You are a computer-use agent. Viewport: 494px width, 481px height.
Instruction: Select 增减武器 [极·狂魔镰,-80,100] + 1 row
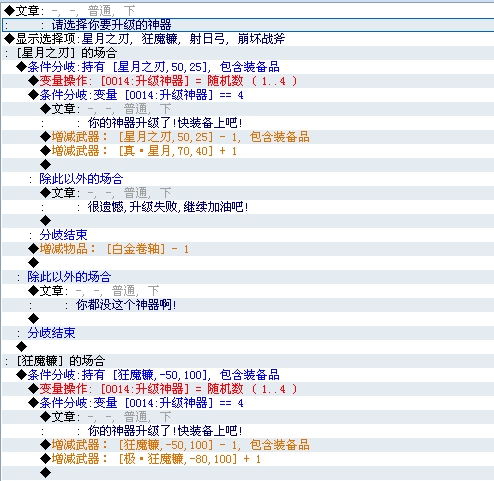click(248, 459)
